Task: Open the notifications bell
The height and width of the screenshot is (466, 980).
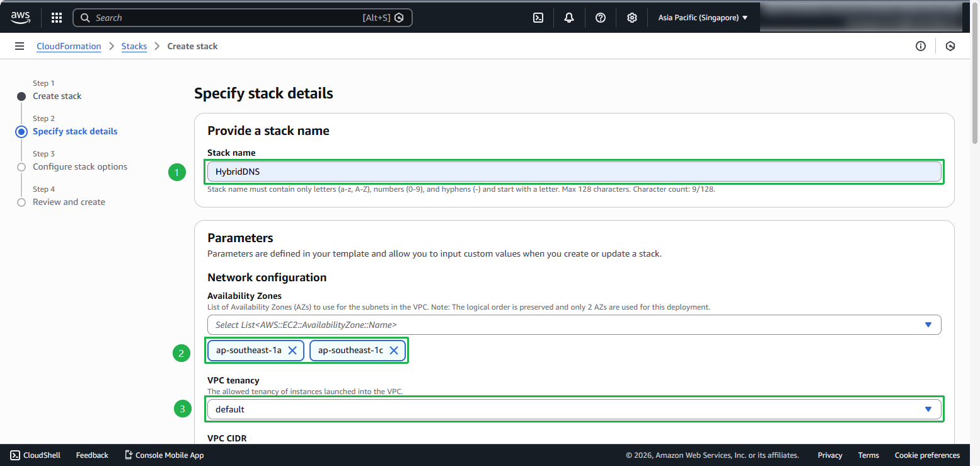Action: point(568,17)
